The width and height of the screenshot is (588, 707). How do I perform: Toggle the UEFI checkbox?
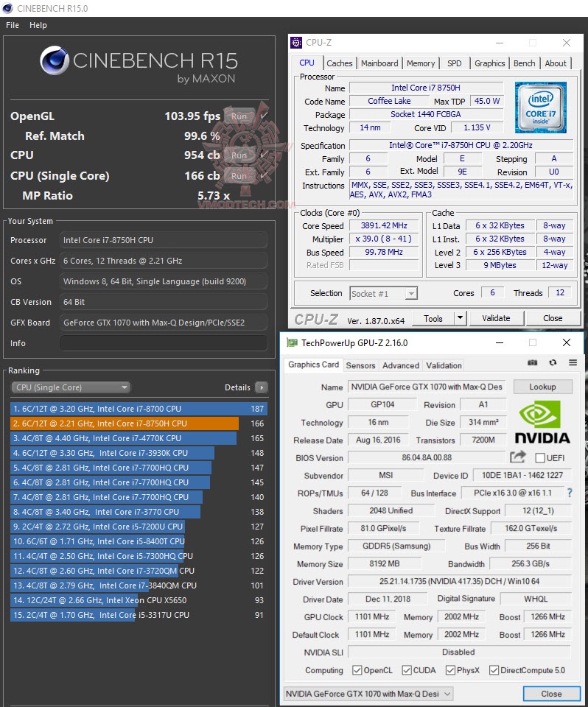(x=539, y=457)
